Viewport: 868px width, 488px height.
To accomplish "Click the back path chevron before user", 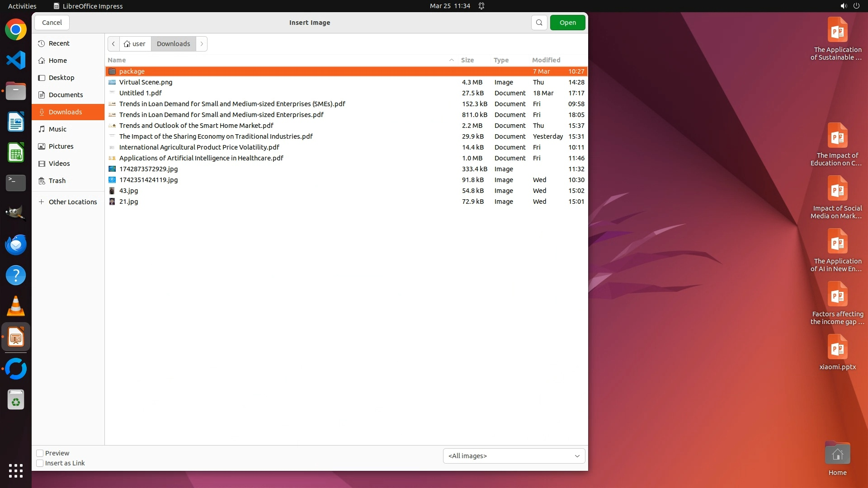I will click(113, 44).
